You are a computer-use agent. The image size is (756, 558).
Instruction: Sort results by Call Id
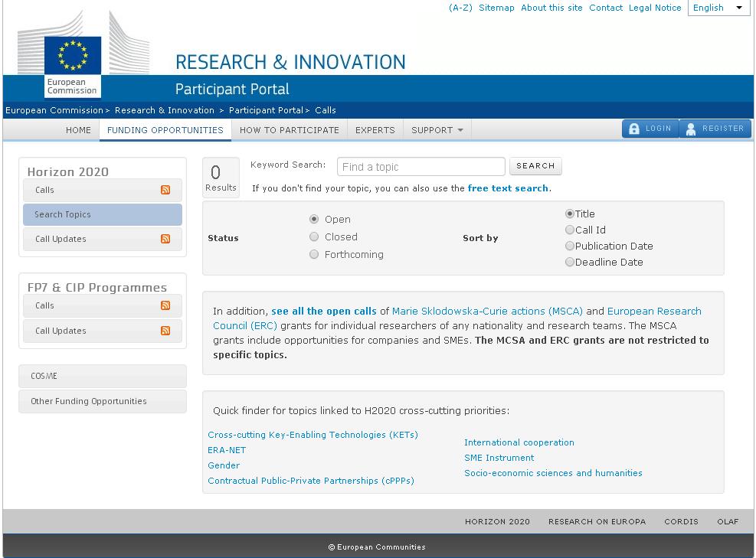(x=569, y=230)
